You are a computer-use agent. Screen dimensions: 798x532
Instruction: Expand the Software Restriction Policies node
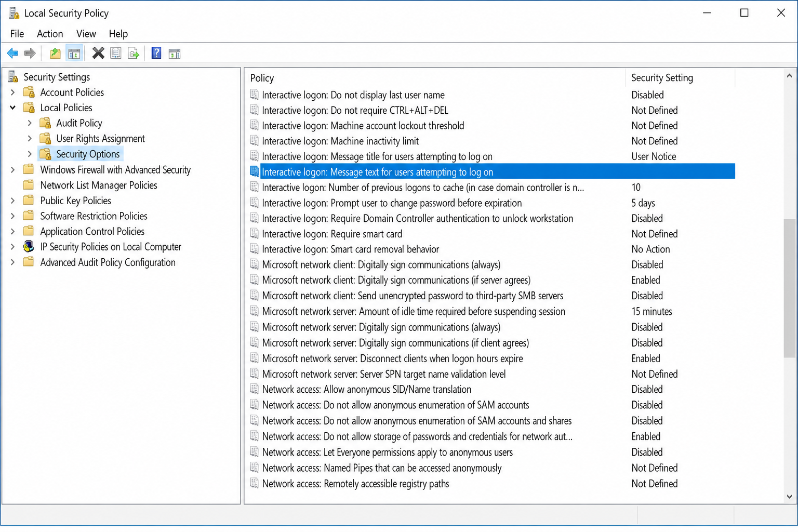[13, 216]
